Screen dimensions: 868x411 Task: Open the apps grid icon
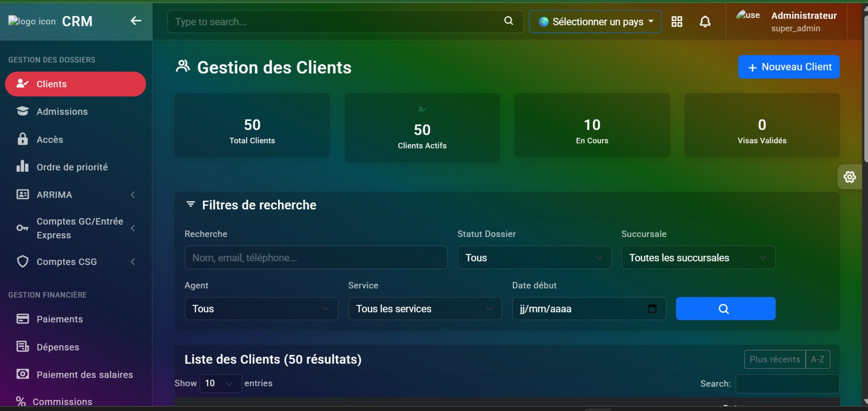click(x=677, y=22)
